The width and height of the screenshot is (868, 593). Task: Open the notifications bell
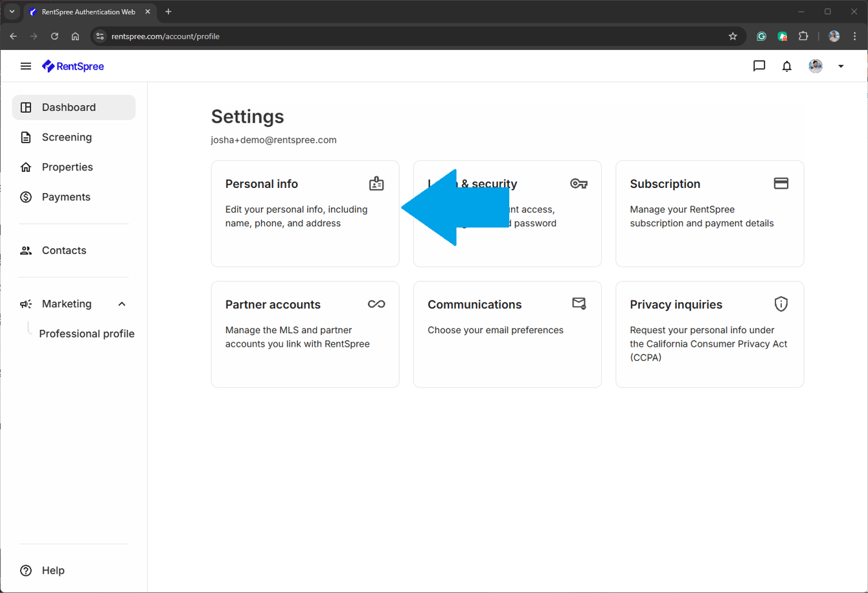[787, 66]
